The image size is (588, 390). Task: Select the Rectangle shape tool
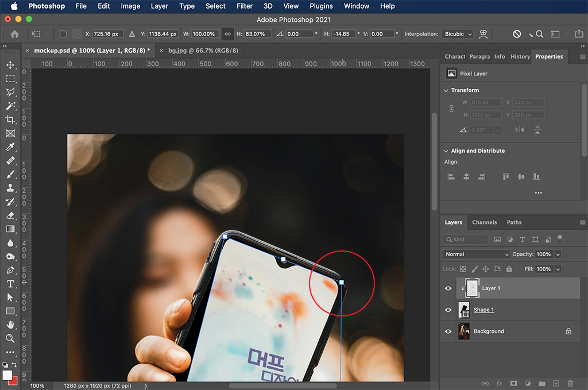tap(10, 311)
